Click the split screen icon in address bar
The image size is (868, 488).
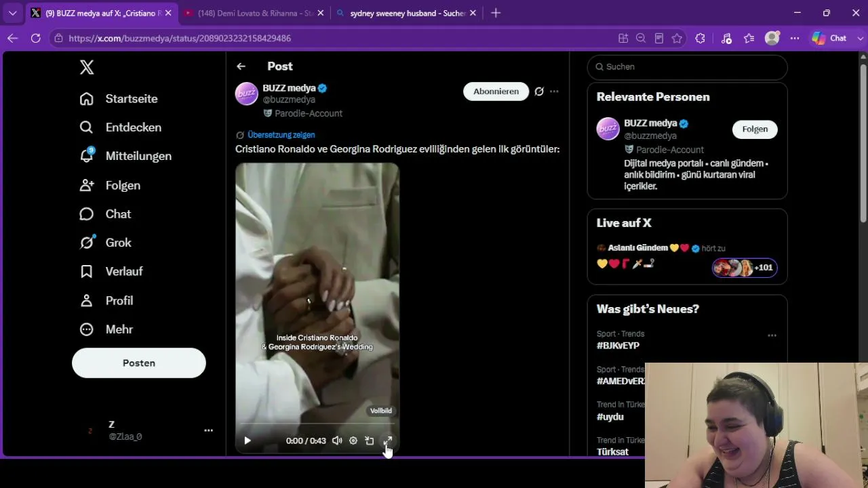point(623,39)
